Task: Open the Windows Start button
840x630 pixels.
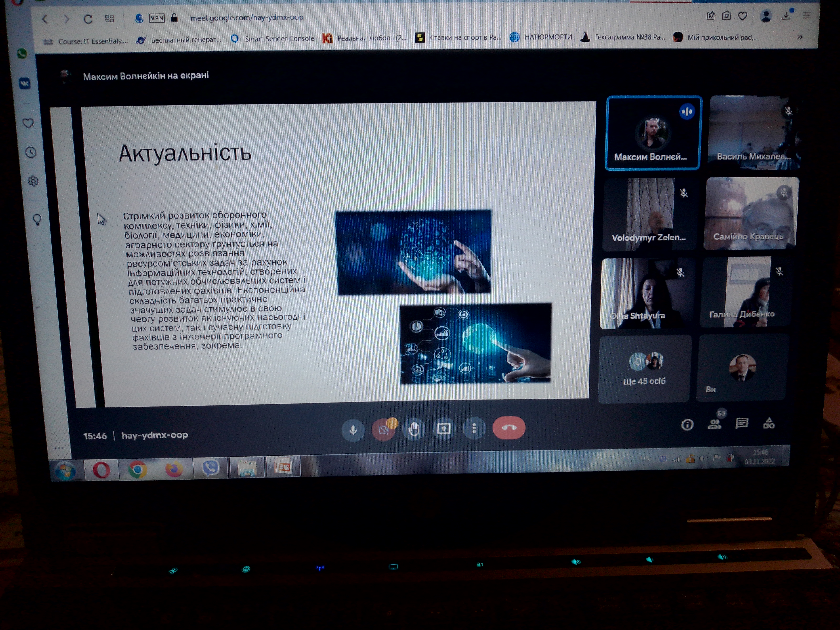Action: (x=65, y=471)
